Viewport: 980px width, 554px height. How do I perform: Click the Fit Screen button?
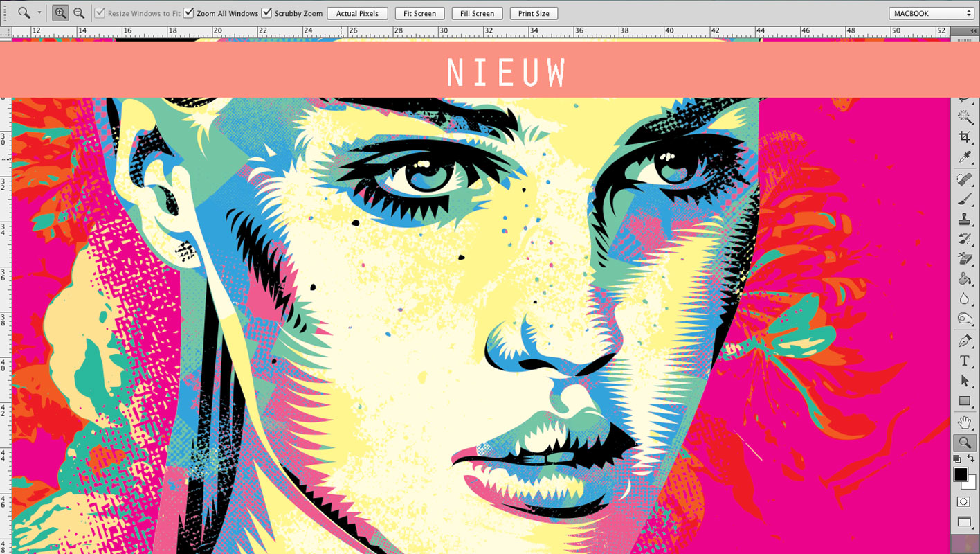pyautogui.click(x=419, y=13)
